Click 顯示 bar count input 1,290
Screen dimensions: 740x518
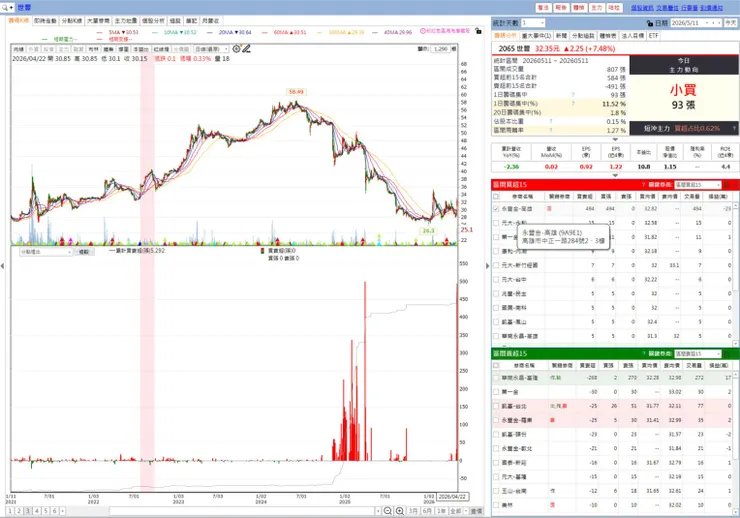pyautogui.click(x=440, y=49)
